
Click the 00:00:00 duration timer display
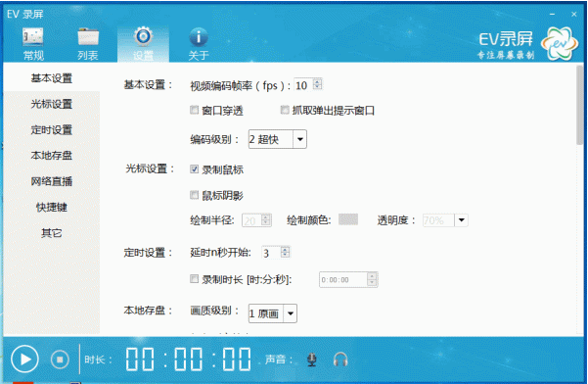click(x=188, y=360)
